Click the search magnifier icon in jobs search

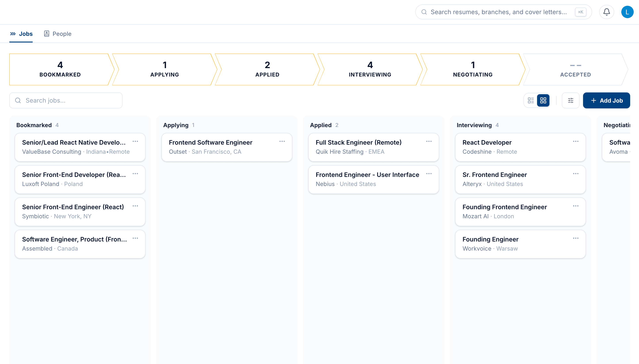point(18,100)
